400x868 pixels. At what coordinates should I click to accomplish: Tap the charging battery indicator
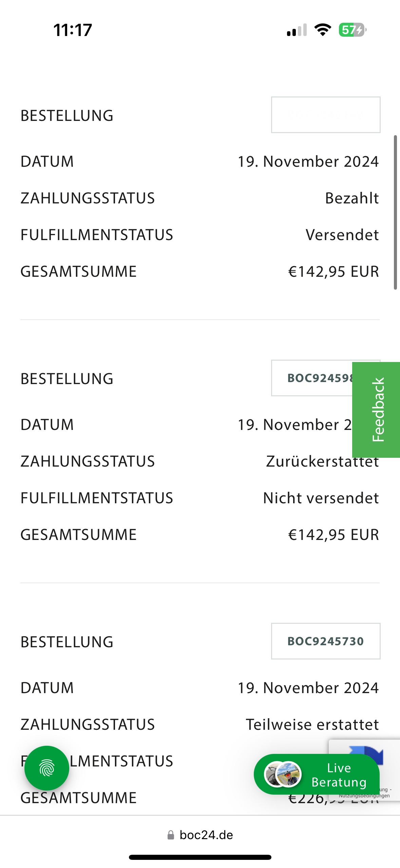352,30
